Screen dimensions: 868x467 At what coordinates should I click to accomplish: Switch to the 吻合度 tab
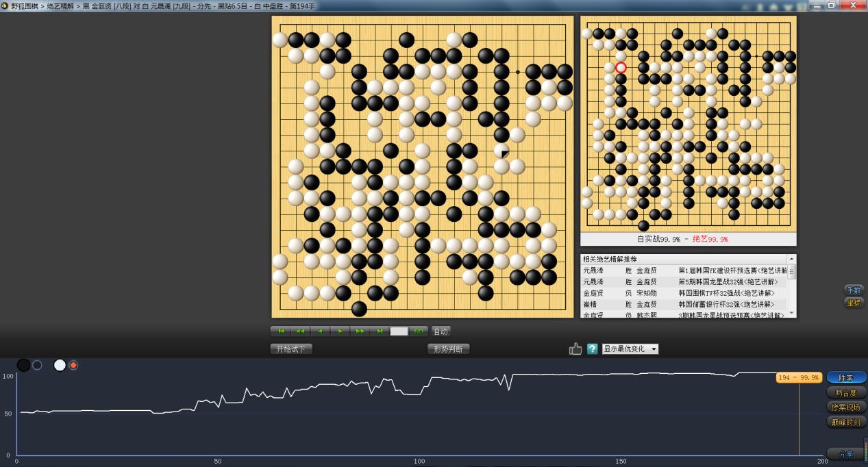(x=846, y=392)
